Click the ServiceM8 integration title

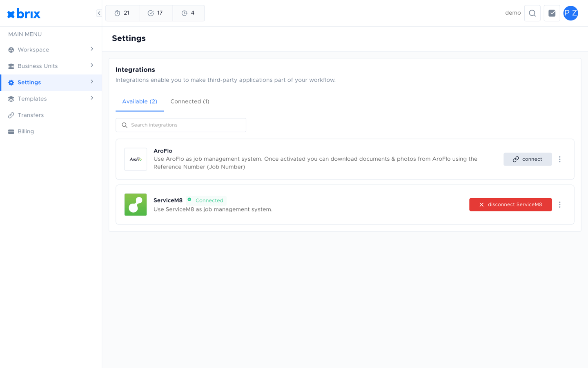pos(168,200)
